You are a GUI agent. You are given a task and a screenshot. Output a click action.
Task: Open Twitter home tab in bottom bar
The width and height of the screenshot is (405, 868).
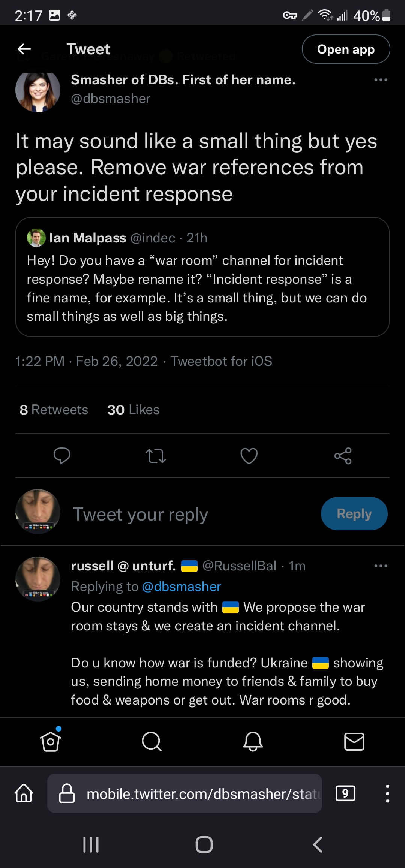coord(51,741)
